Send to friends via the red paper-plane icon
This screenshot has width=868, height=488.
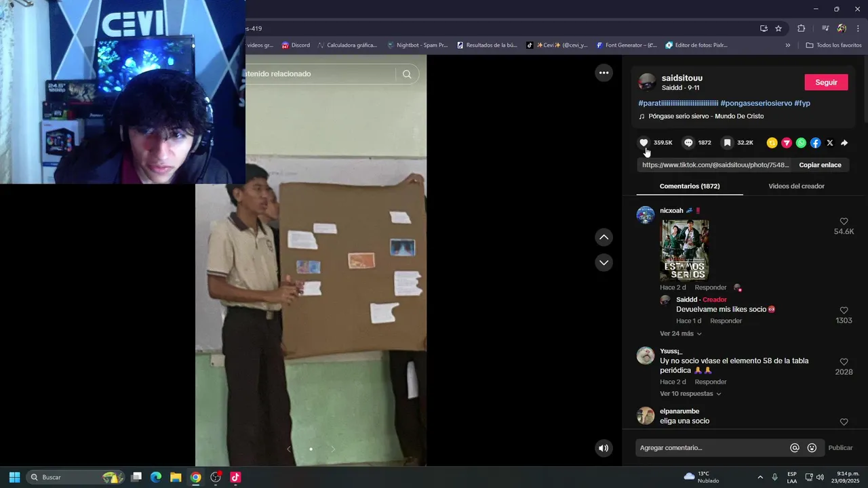pos(787,142)
